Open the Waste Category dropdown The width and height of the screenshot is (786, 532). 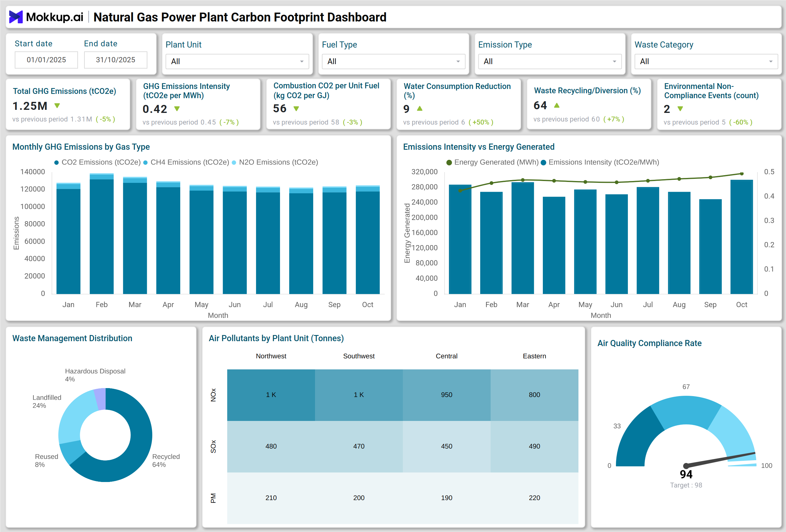coord(706,62)
